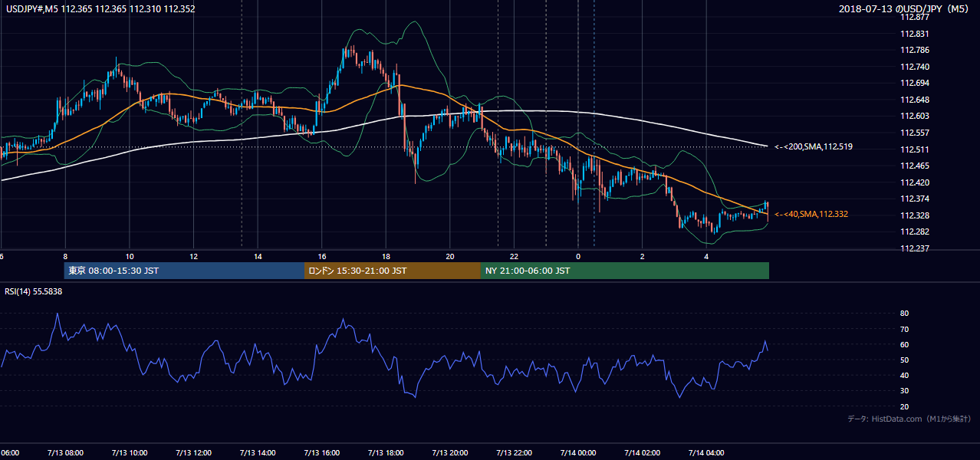This screenshot has height=460, width=980.
Task: Click hour marker 4 below the price chart
Action: 707,257
